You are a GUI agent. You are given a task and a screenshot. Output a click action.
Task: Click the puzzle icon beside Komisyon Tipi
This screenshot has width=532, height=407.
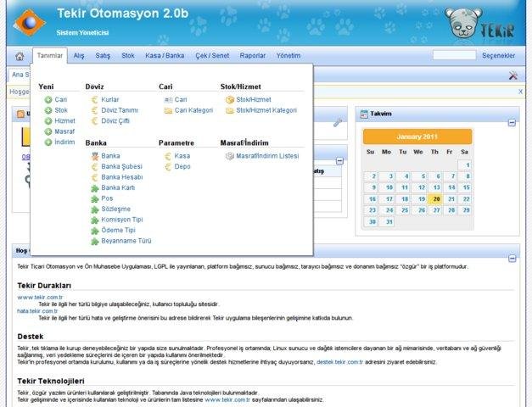click(95, 220)
